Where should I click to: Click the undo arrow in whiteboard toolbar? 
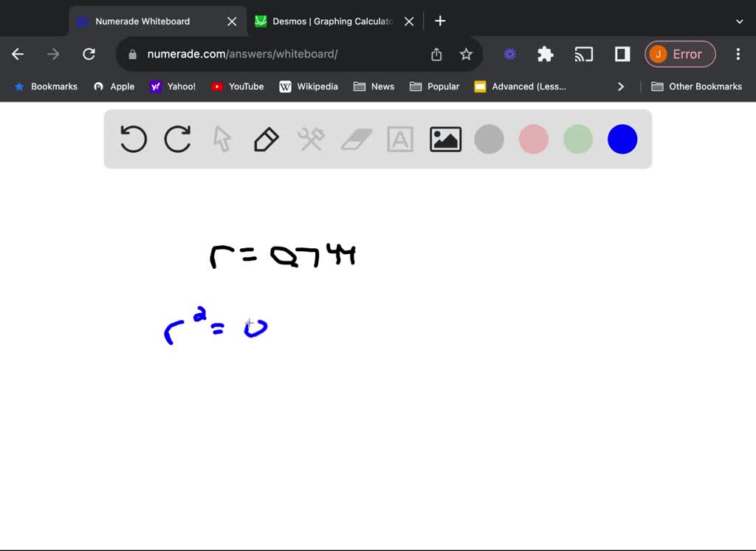(134, 139)
